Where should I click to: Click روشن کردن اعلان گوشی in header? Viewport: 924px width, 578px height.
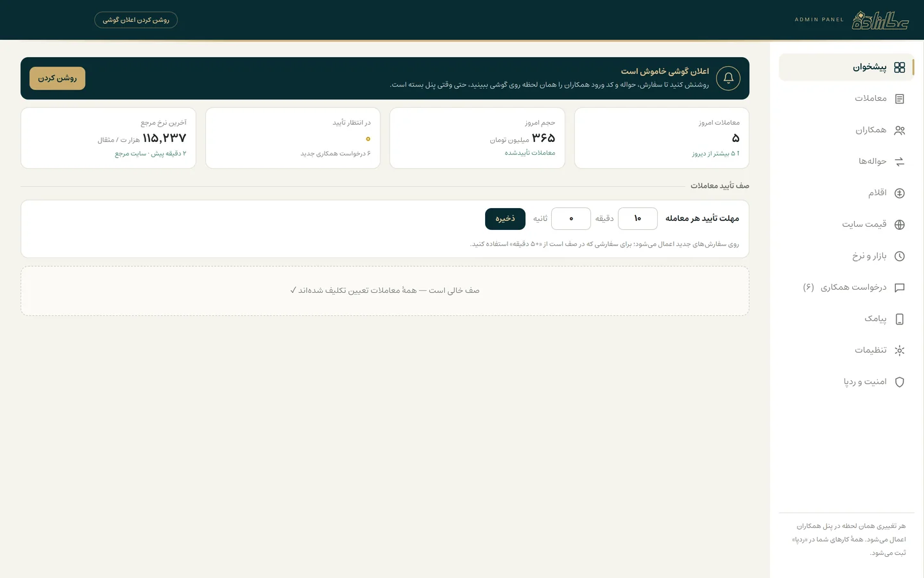(136, 20)
